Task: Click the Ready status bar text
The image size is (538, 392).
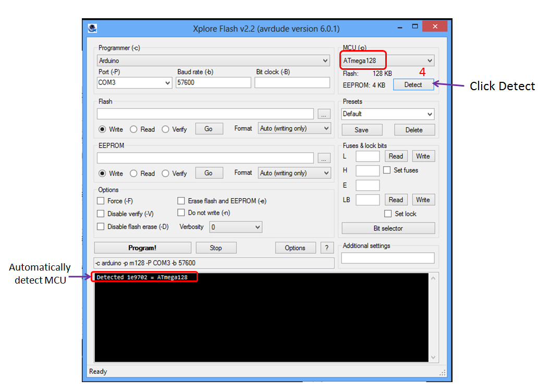Action: (x=98, y=372)
